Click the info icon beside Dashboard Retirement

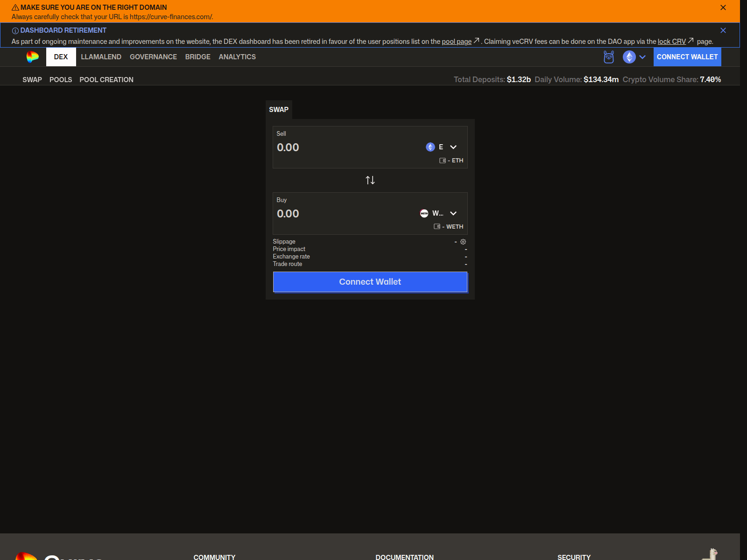(x=15, y=31)
